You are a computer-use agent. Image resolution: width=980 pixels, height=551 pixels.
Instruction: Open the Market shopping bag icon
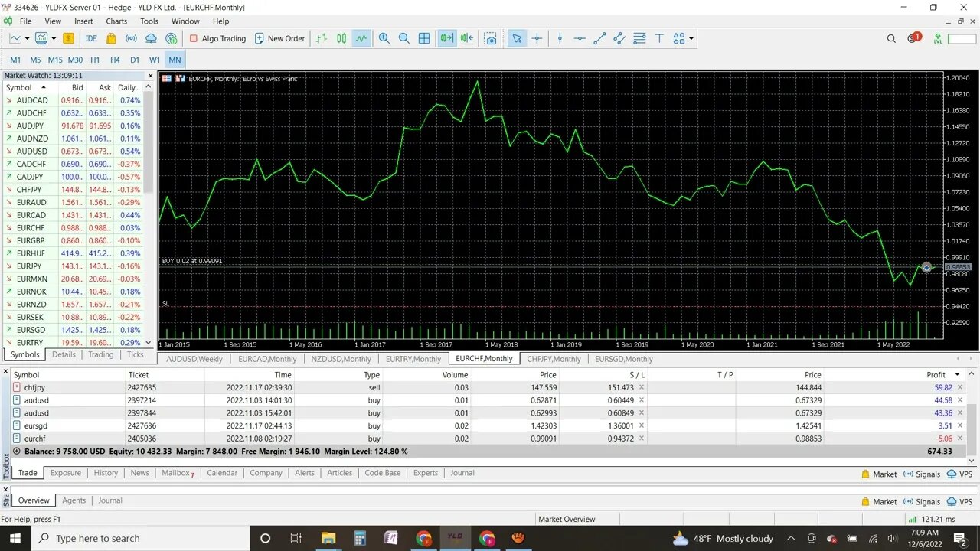(111, 38)
